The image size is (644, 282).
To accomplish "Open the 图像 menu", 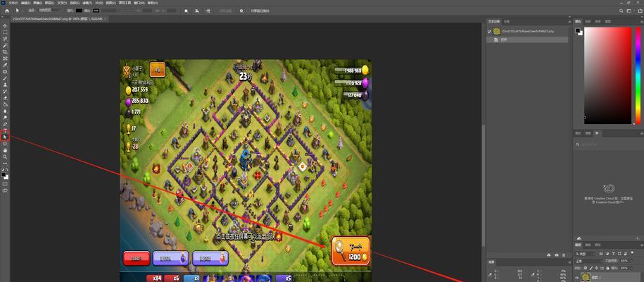I will tap(38, 3).
